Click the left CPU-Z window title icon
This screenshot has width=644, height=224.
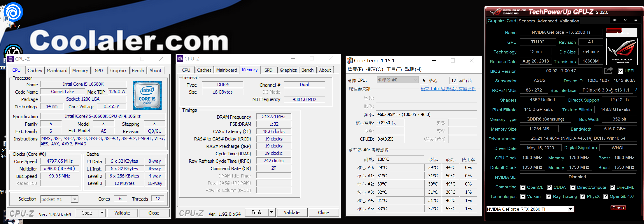[x=10, y=59]
